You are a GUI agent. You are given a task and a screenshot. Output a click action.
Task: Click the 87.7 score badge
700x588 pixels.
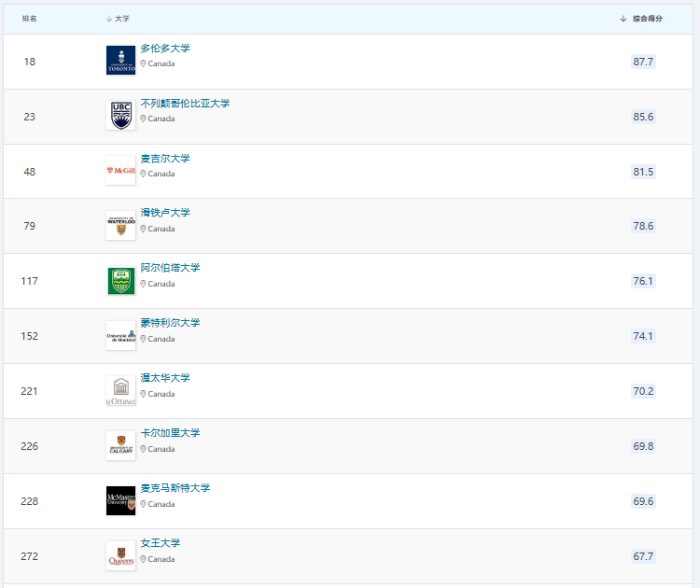(643, 62)
